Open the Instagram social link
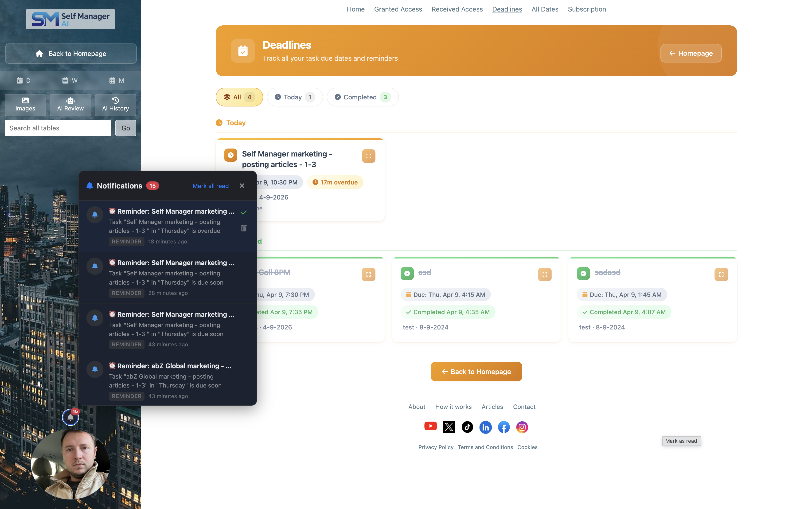This screenshot has width=812, height=509. 522,427
